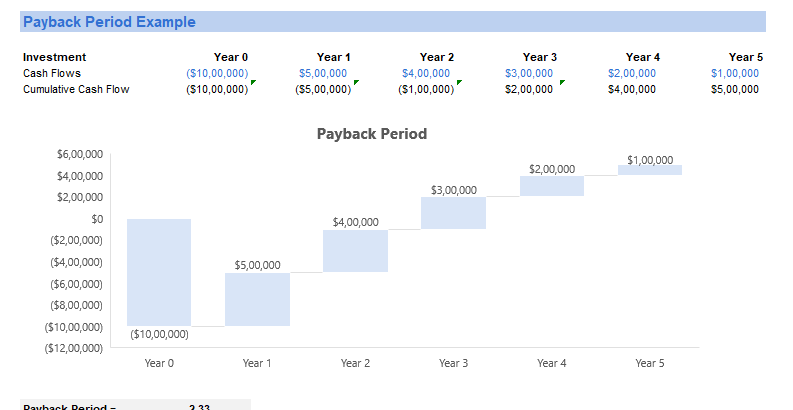Select the Cumulative Cash Flow row label
This screenshot has height=410, width=793.
[x=76, y=89]
